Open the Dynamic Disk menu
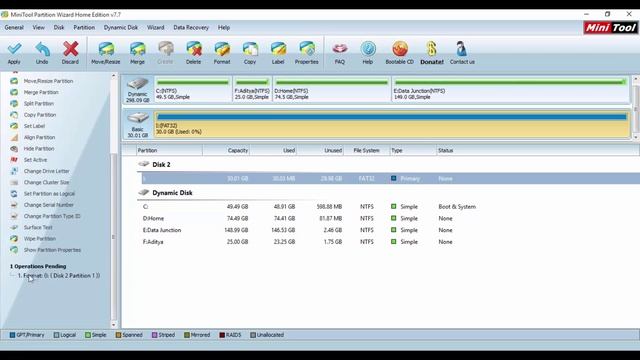The height and width of the screenshot is (360, 640). (x=120, y=27)
